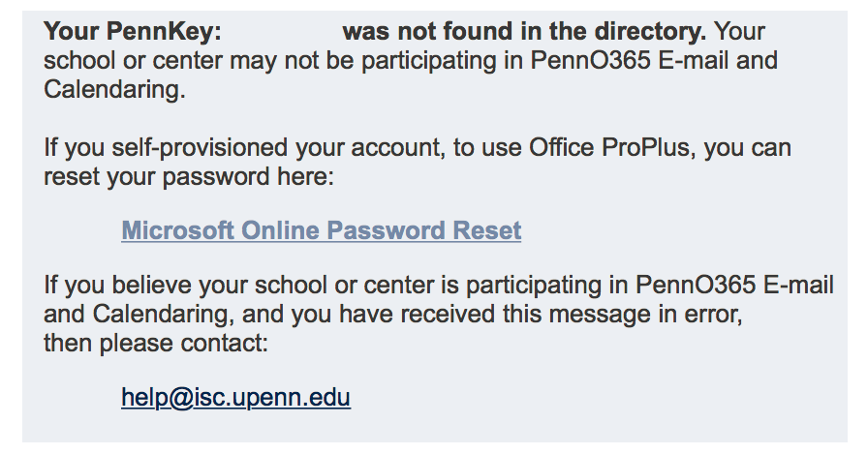Click the word 'Microsoft' in the reset link
This screenshot has height=454, width=868.
coord(177,231)
